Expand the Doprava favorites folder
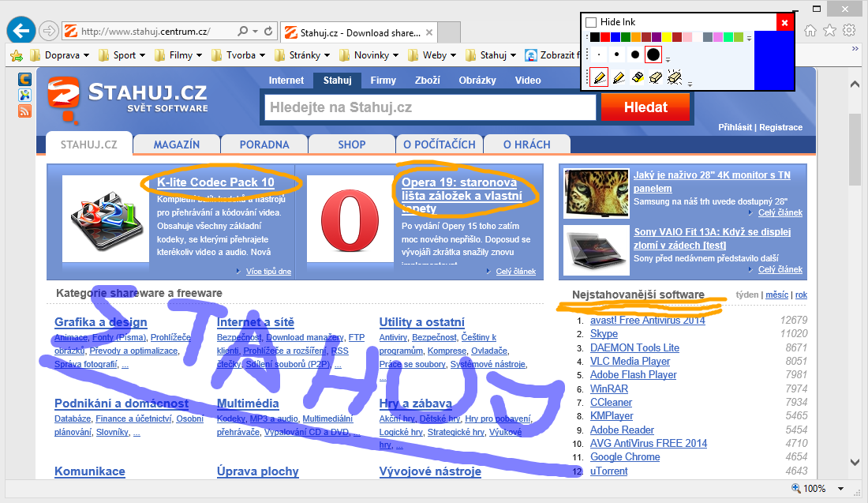The width and height of the screenshot is (868, 503). click(60, 55)
